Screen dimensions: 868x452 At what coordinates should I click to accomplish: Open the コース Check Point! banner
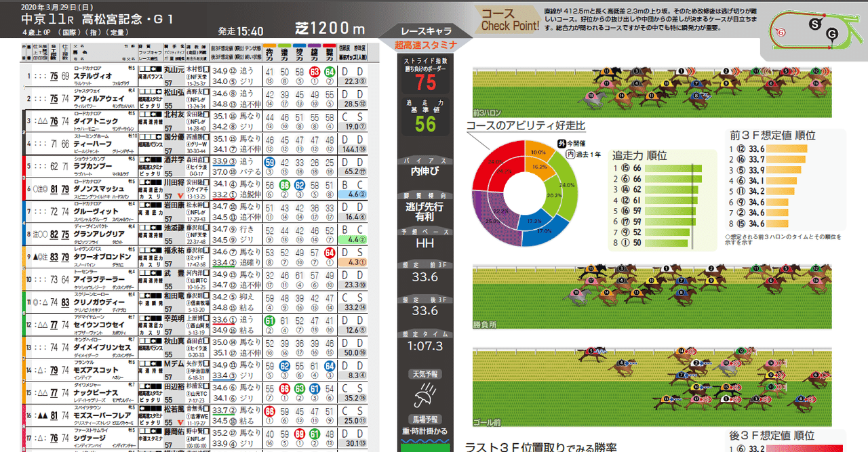[509, 20]
